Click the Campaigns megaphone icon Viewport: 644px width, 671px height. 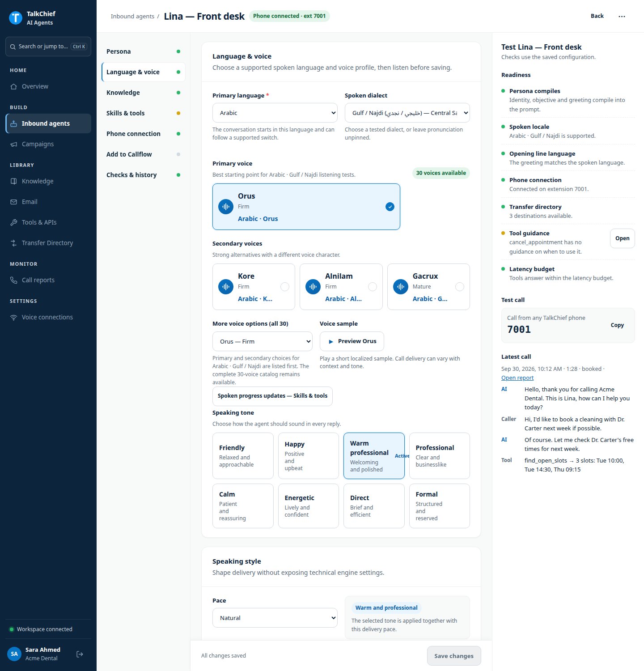14,144
